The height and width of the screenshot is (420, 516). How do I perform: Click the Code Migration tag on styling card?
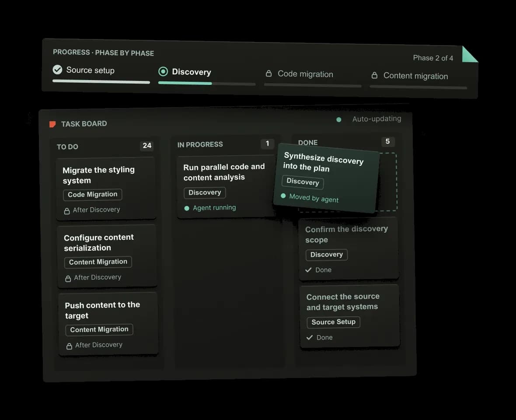[x=92, y=195]
